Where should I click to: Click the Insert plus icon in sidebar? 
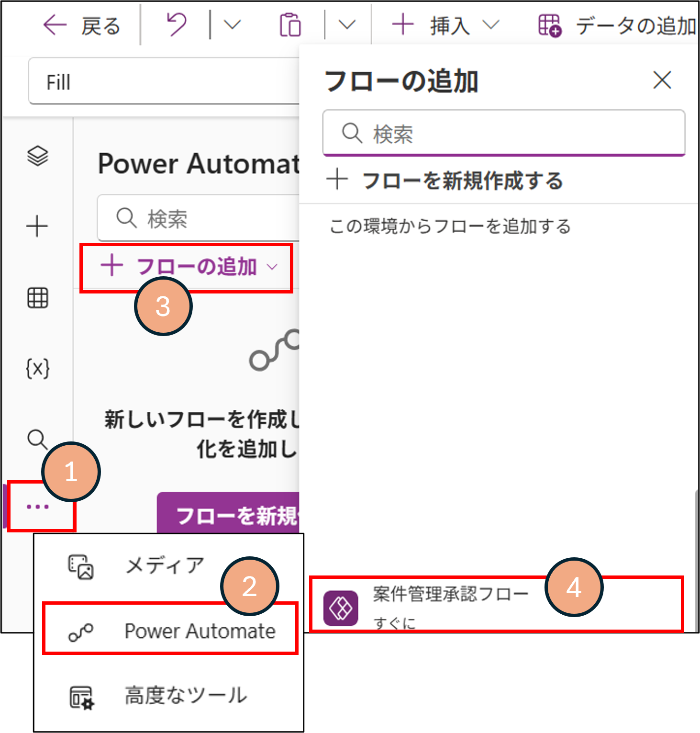37,226
